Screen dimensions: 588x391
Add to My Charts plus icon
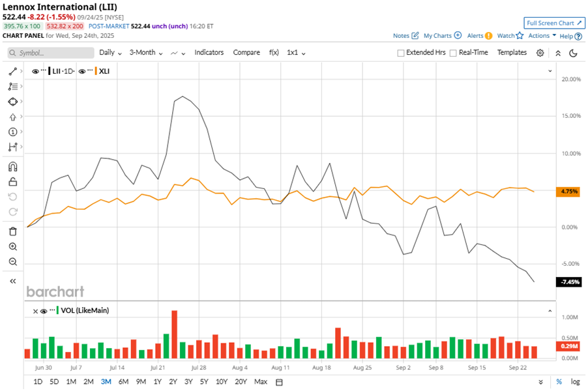click(458, 36)
